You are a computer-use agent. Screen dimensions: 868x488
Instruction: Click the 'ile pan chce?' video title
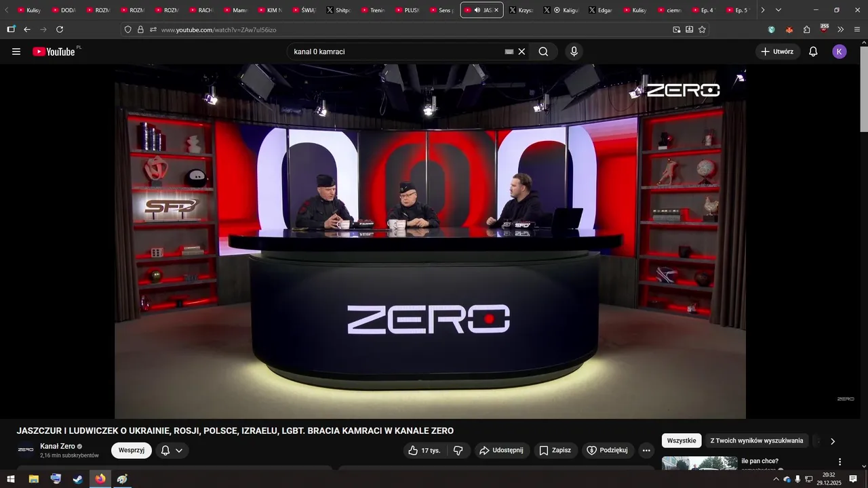coord(759,461)
